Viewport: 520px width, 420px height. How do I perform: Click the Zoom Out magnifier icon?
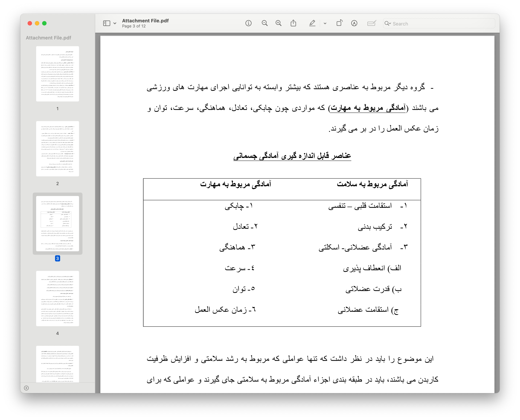[x=265, y=23]
